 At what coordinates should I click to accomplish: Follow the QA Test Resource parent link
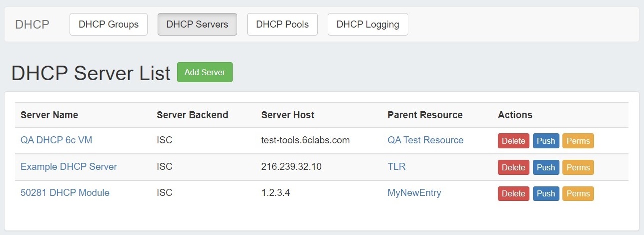coord(425,140)
